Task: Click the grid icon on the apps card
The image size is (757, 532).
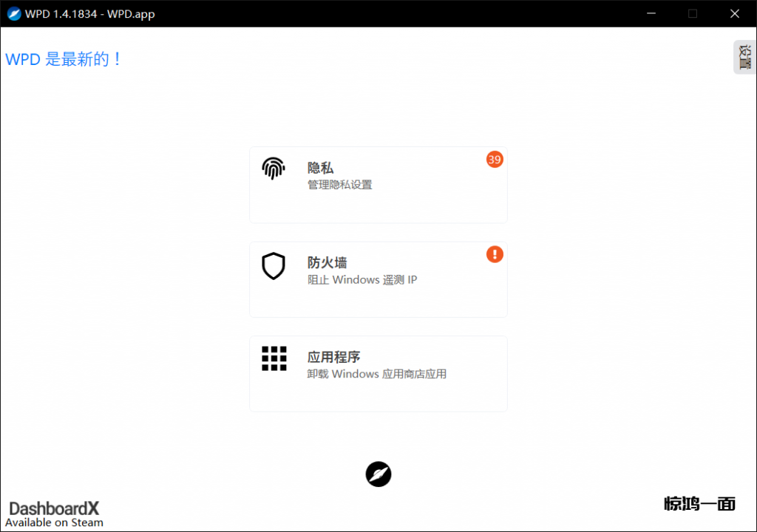Action: point(274,358)
